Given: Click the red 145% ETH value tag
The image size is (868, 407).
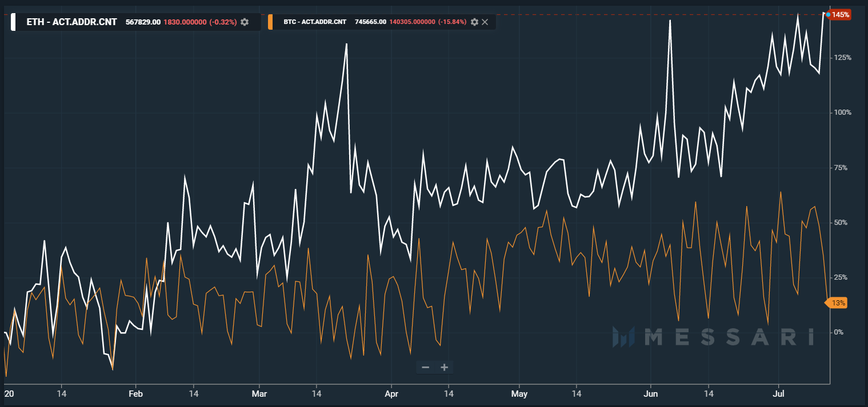Looking at the screenshot, I should point(839,15).
